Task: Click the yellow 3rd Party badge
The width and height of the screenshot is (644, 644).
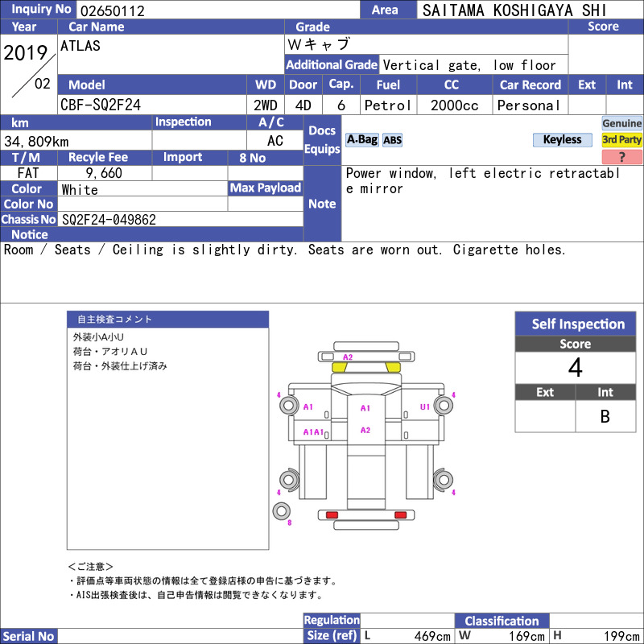Action: (x=621, y=139)
